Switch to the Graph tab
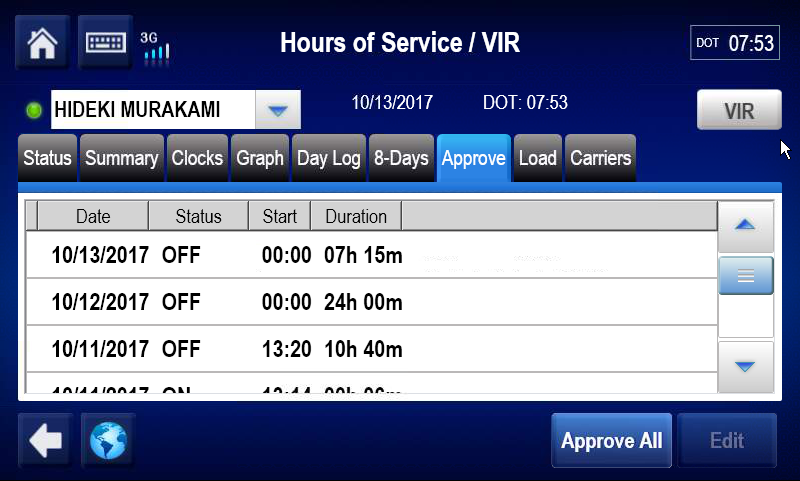Image resolution: width=800 pixels, height=481 pixels. (260, 158)
